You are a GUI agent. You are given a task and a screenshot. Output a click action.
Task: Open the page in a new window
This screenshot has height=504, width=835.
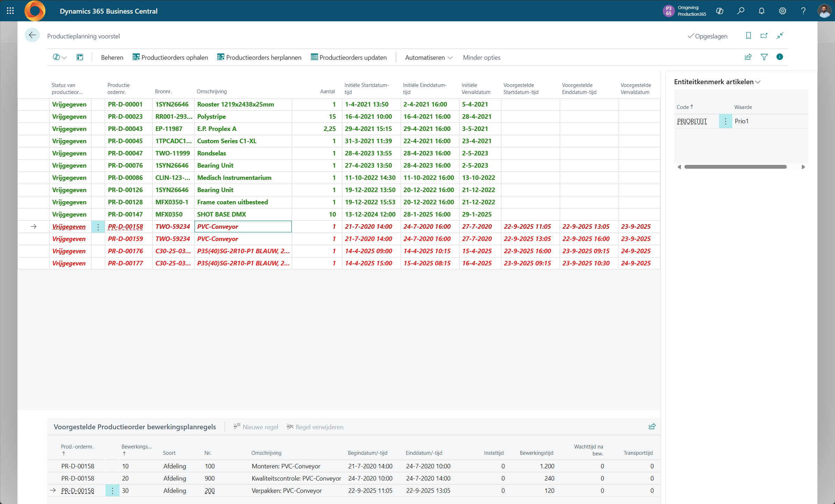(764, 36)
